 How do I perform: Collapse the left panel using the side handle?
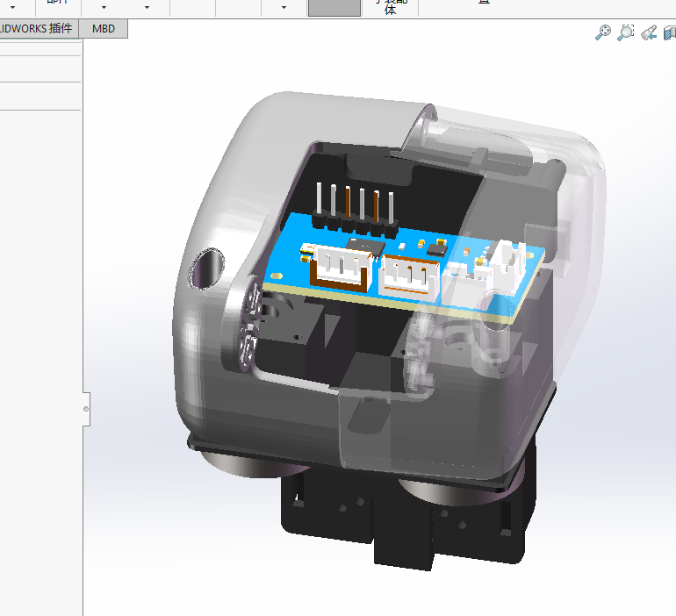[x=86, y=409]
